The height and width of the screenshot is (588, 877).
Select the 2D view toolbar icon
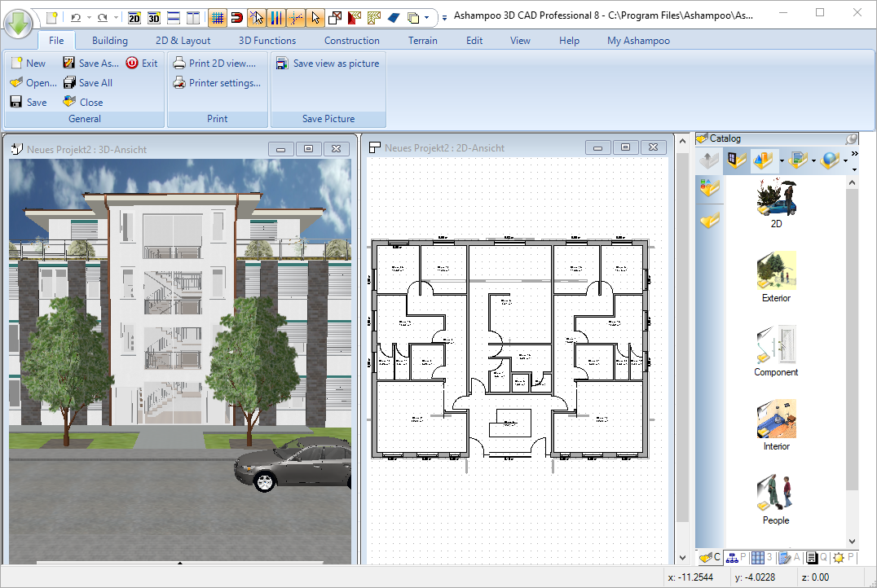tap(132, 17)
